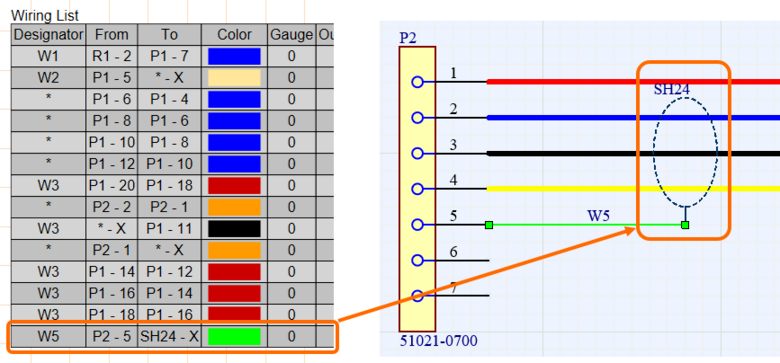This screenshot has height=363, width=780.
Task: Select pin 2 circle on P2 connector
Action: tap(417, 118)
